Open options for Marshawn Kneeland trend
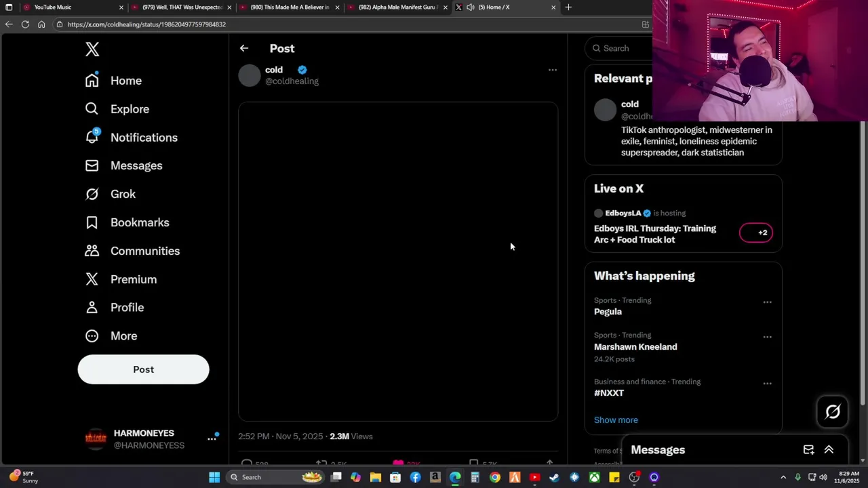The image size is (868, 488). point(767,337)
